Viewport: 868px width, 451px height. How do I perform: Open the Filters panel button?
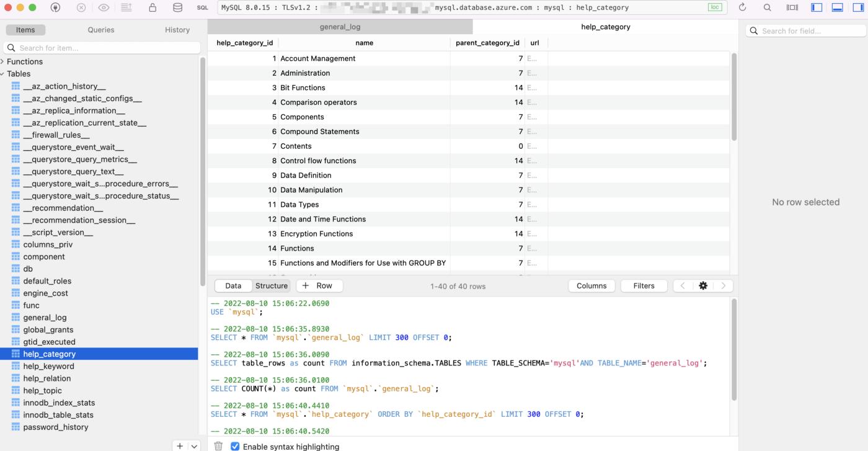pos(644,285)
